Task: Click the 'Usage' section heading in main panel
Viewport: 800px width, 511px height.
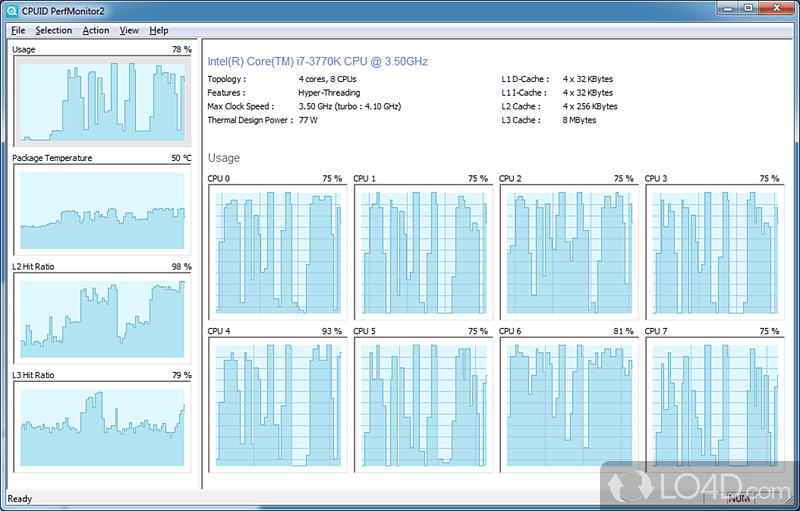Action: pos(223,158)
